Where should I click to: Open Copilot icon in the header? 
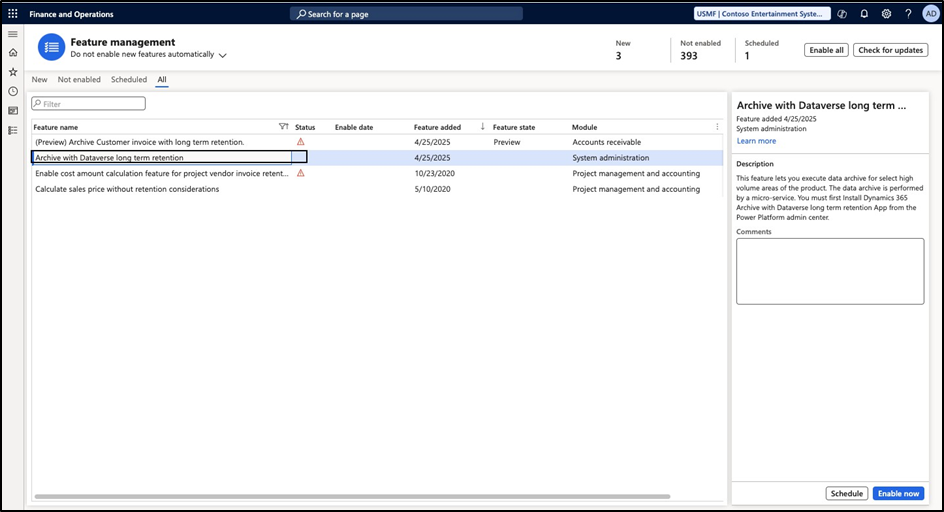tap(842, 14)
